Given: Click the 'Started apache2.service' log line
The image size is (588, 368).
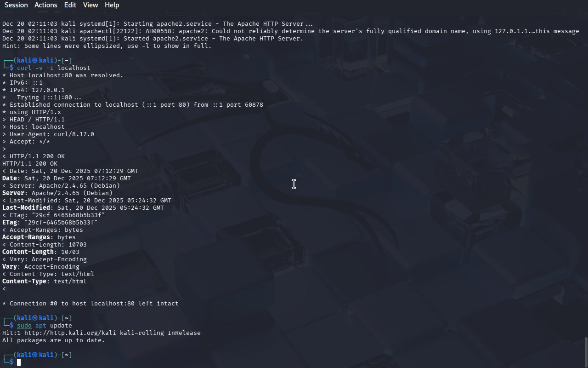Looking at the screenshot, I should point(153,39).
